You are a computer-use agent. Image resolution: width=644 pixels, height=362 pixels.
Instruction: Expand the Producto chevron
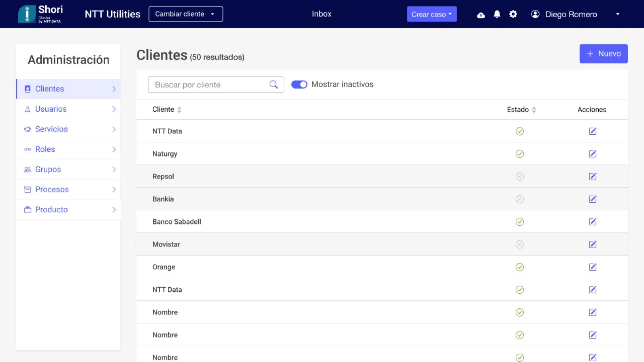point(114,209)
